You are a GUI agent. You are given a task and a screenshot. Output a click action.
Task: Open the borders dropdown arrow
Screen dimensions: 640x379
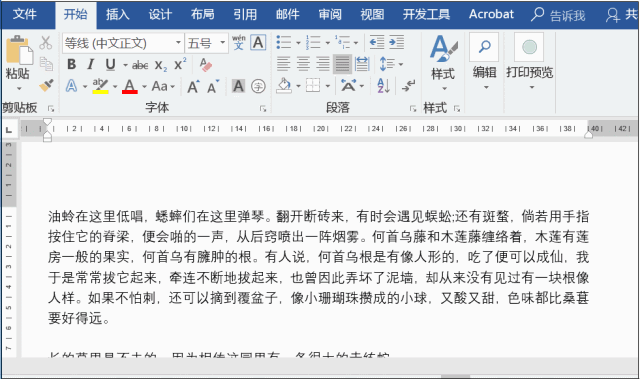coord(328,86)
